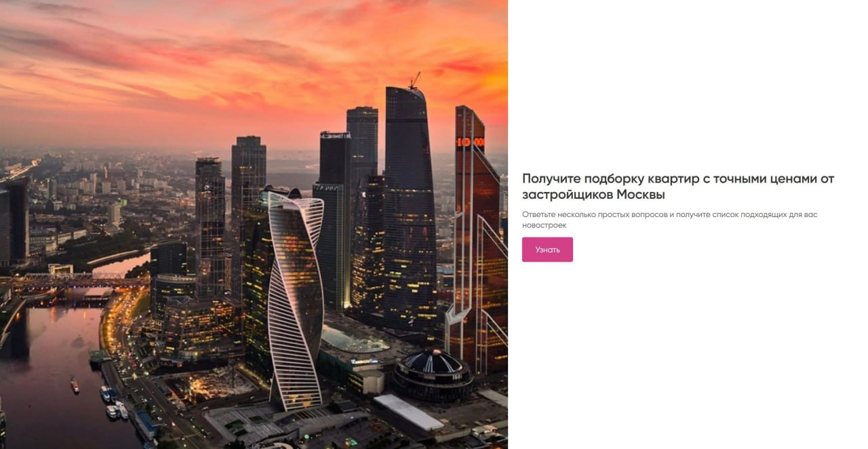
Task: Click the copper-colored tower at photo's right edge
Action: (478, 237)
